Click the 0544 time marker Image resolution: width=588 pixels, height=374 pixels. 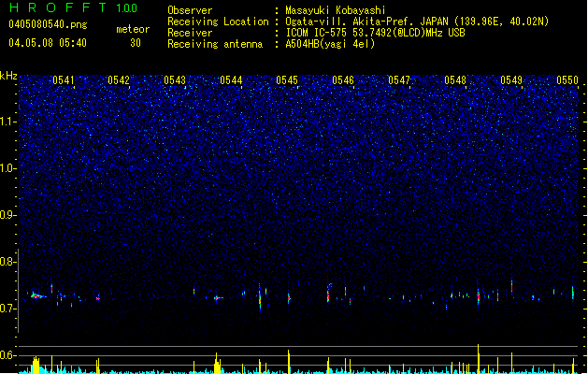[231, 80]
